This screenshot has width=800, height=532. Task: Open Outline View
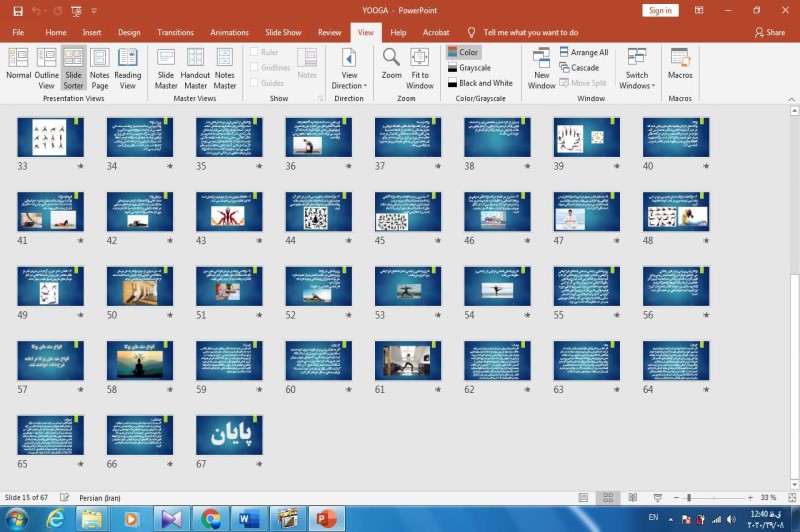(46, 68)
